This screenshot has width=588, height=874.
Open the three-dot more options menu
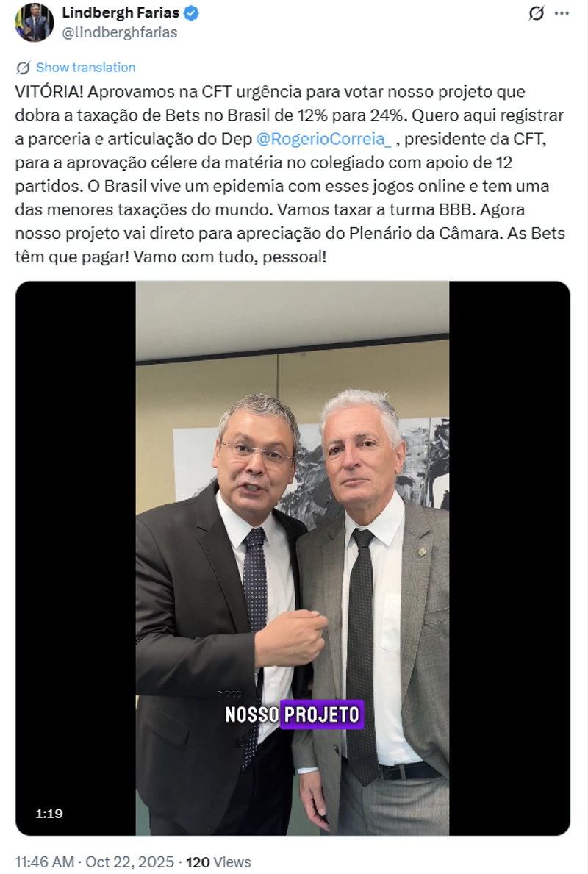pos(562,13)
